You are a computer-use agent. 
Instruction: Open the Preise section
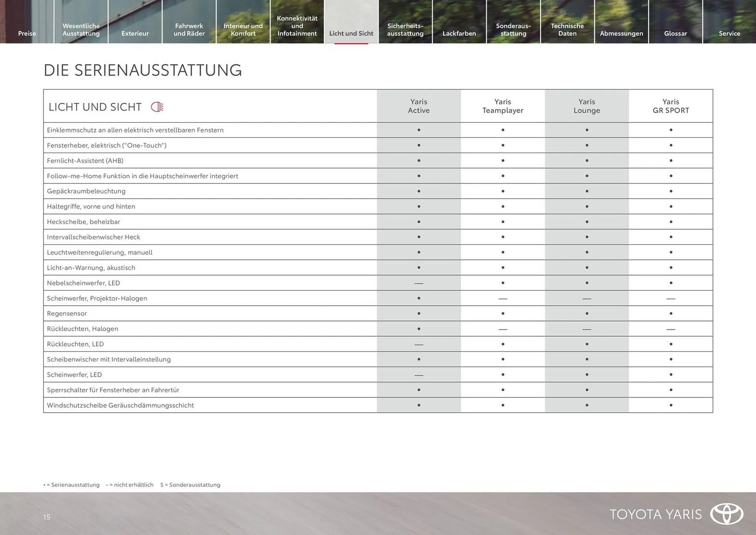[27, 33]
